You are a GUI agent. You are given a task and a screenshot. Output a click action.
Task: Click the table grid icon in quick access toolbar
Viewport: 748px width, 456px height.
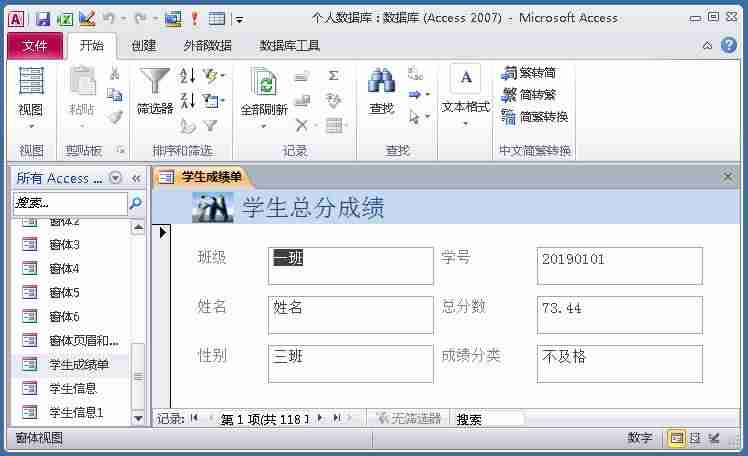coord(217,19)
